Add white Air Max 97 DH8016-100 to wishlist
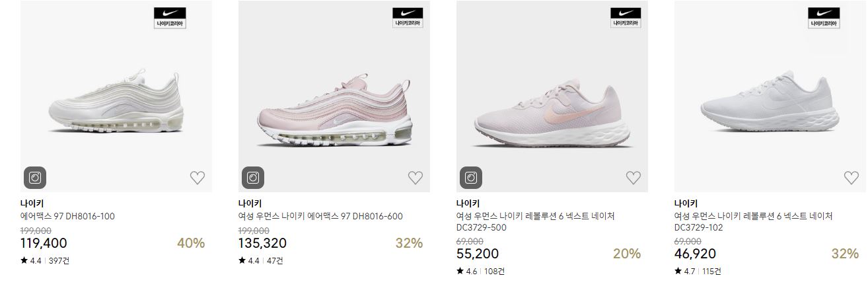Image resolution: width=868 pixels, height=294 pixels. 197,177
